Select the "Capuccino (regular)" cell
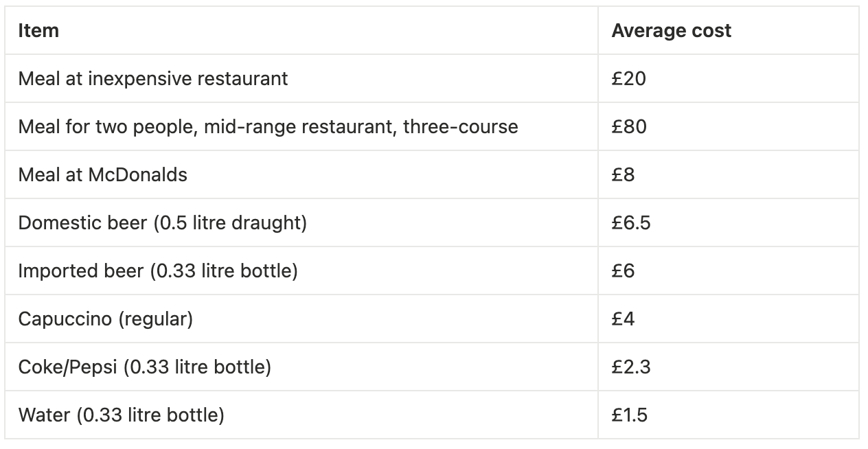Viewport: 868px width, 449px height. pyautogui.click(x=106, y=319)
